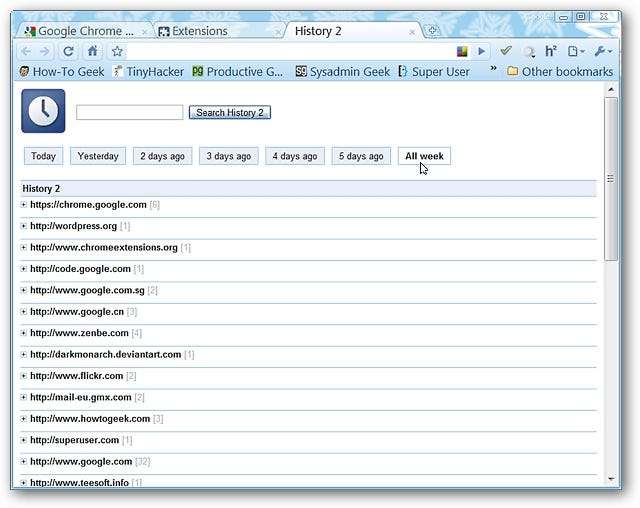This screenshot has width=640, height=508.
Task: Open Other bookmarks folder
Action: (x=560, y=72)
